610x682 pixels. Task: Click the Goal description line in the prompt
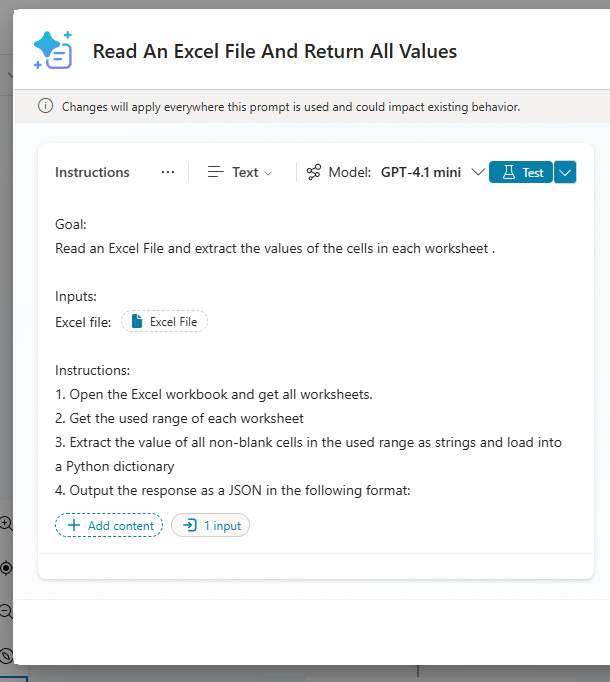(x=275, y=248)
